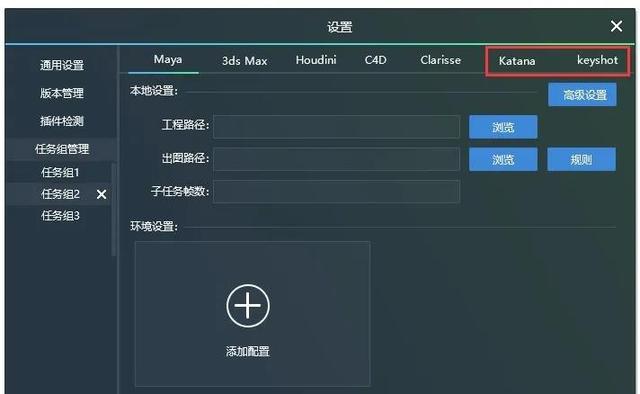Select 插件检测 in the sidebar
Viewport: 640px width, 394px height.
tap(62, 121)
